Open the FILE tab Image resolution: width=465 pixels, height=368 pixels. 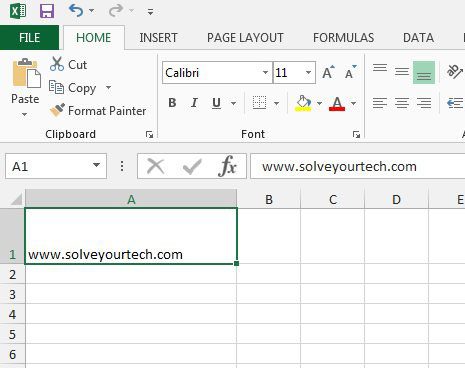click(29, 37)
